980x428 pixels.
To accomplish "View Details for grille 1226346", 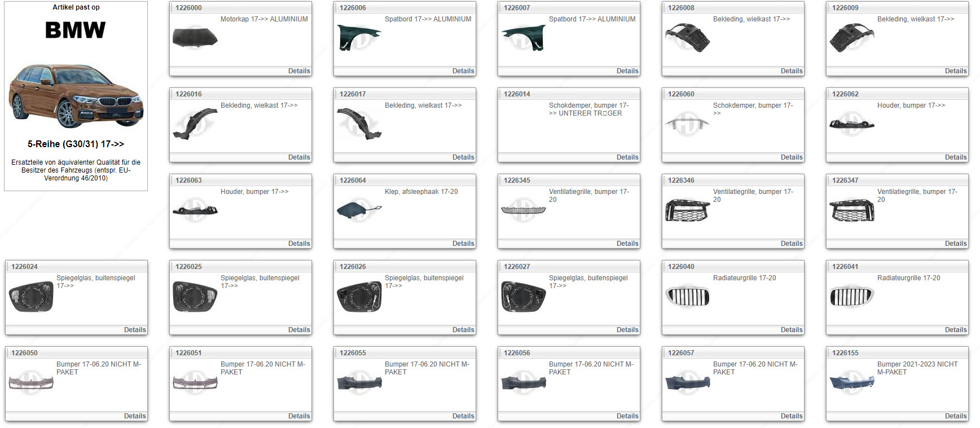I will [792, 244].
